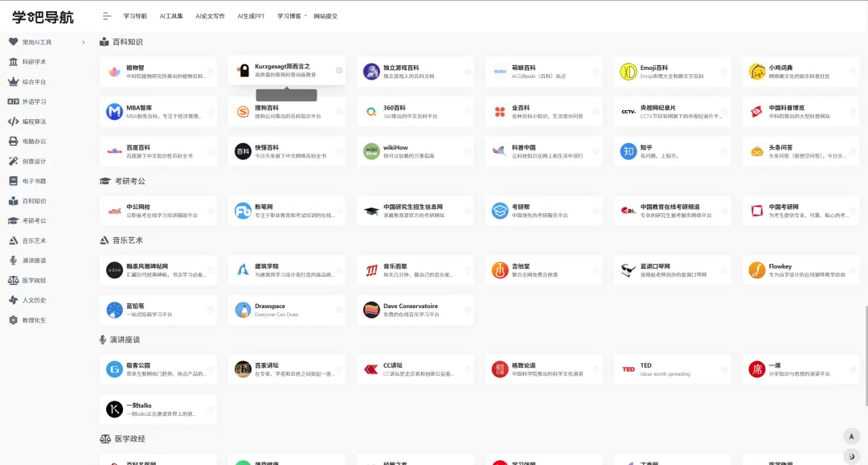Click the Kurzgesagt简而言之 logo icon

243,70
